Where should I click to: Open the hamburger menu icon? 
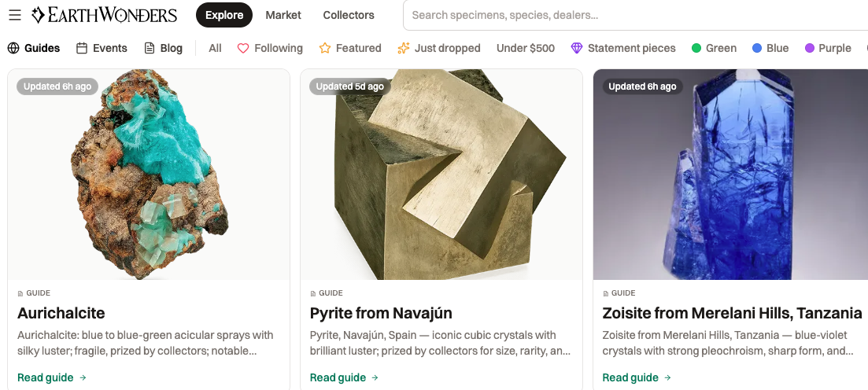[15, 15]
